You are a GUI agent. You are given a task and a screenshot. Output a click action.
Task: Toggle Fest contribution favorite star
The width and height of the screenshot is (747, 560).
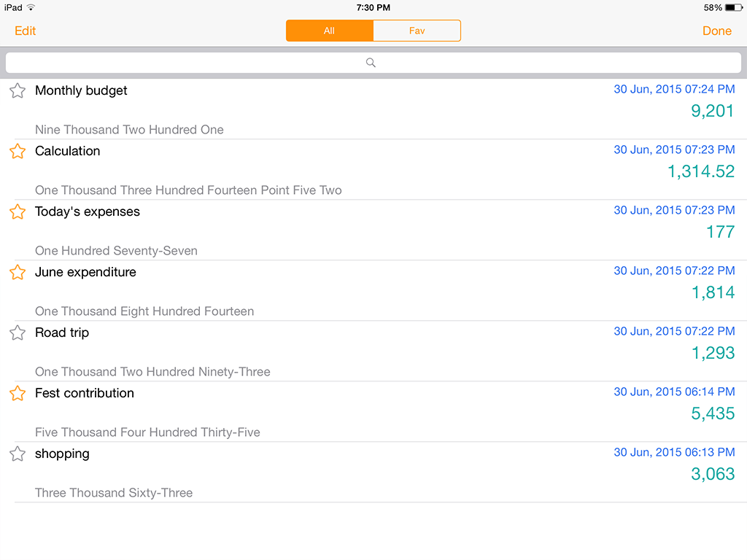click(18, 394)
